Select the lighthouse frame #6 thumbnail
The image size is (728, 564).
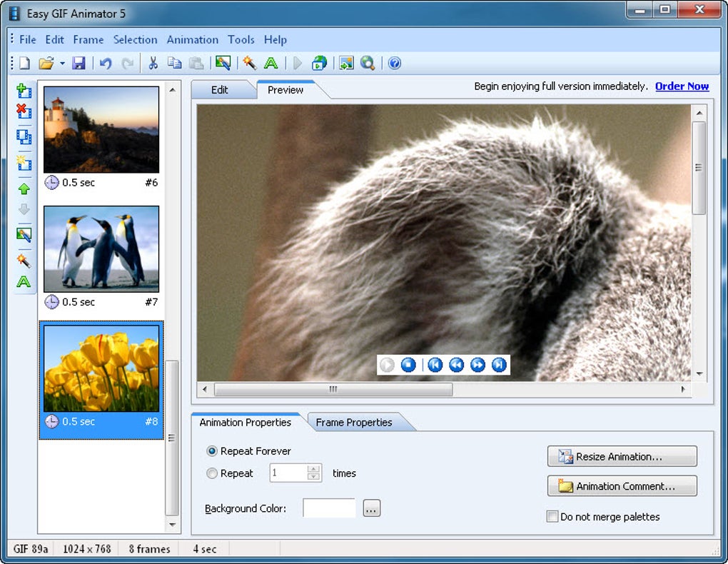(x=101, y=130)
